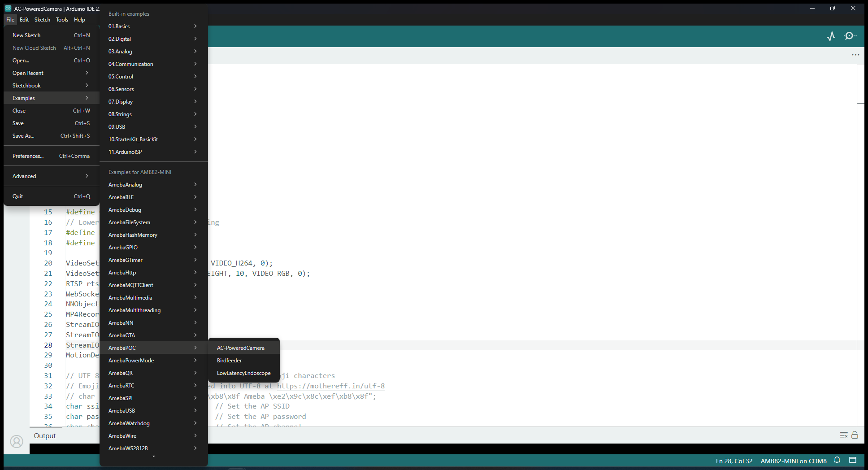The image size is (868, 470).
Task: Toggle the bottom panel icon in status bar
Action: (853, 460)
